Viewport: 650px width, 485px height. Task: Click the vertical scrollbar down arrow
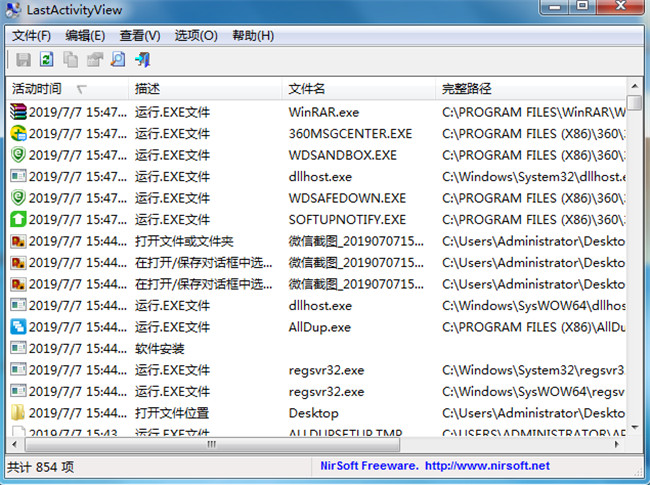tap(634, 427)
